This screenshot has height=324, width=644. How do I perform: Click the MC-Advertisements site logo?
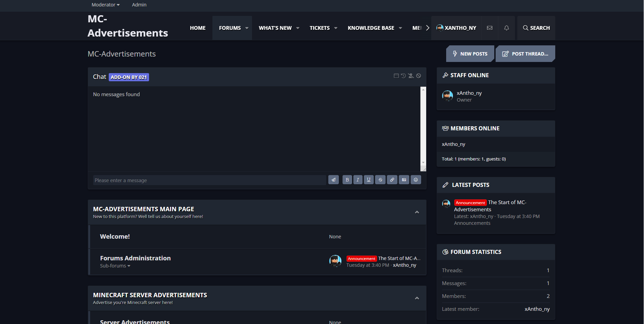tap(128, 26)
